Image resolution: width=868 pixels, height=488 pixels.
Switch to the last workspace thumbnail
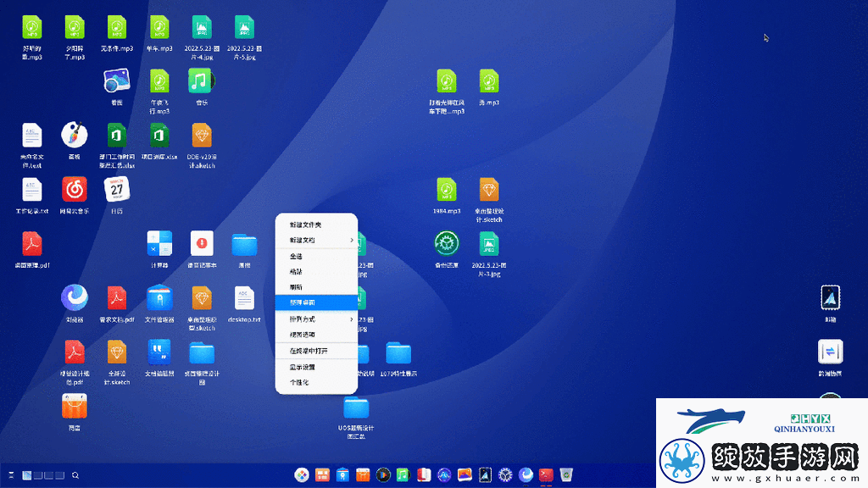60,475
